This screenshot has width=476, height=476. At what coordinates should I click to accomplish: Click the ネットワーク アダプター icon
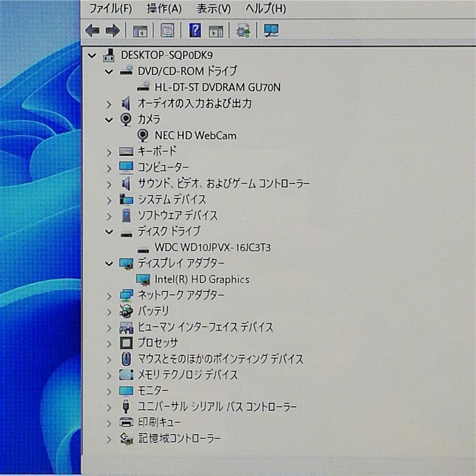coord(126,296)
